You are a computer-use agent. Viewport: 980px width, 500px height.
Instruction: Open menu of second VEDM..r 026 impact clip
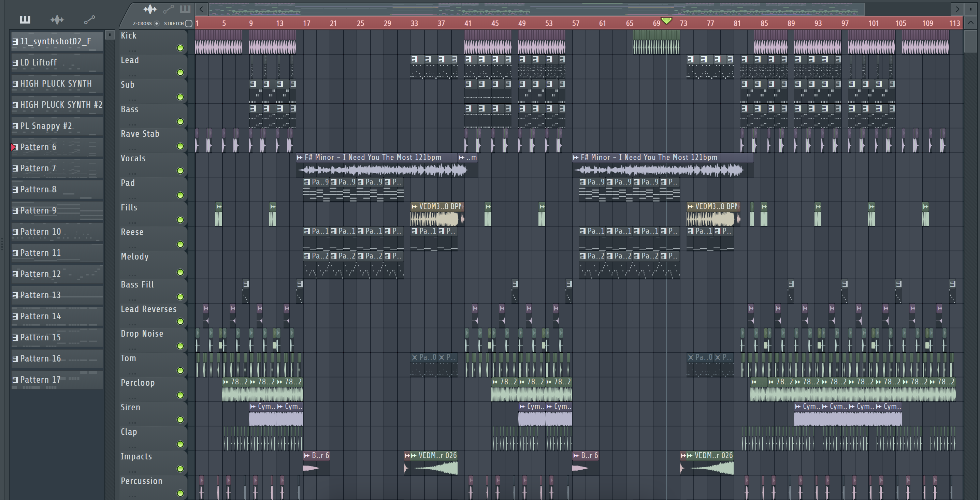690,456
